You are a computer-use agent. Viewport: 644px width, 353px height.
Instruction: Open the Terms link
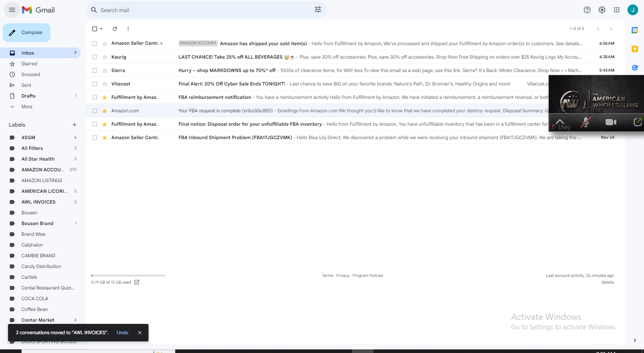pyautogui.click(x=327, y=276)
